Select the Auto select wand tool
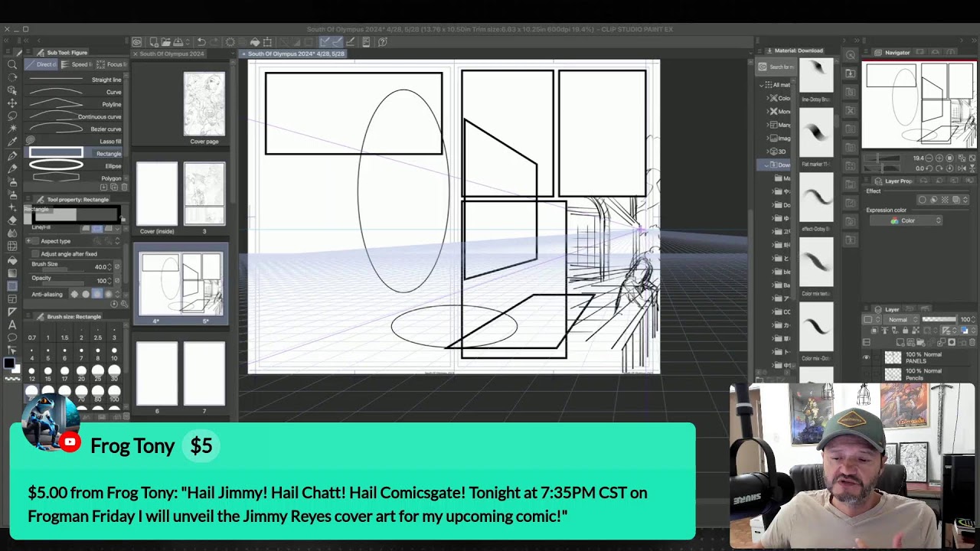This screenshot has width=980, height=551. tap(12, 127)
